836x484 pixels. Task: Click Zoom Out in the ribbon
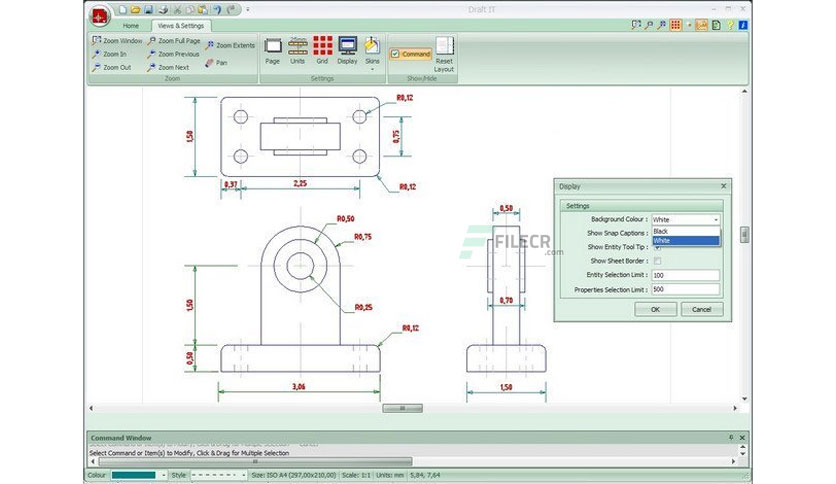pyautogui.click(x=111, y=68)
